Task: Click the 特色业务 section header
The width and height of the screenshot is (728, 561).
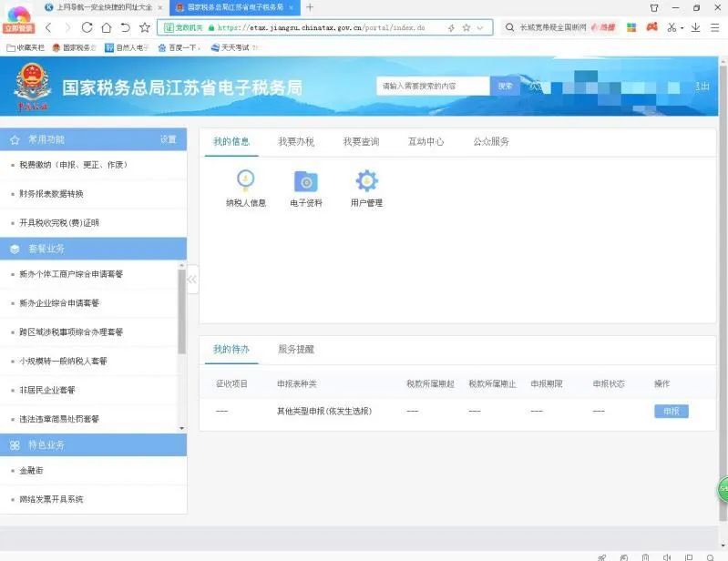Action: 93,445
